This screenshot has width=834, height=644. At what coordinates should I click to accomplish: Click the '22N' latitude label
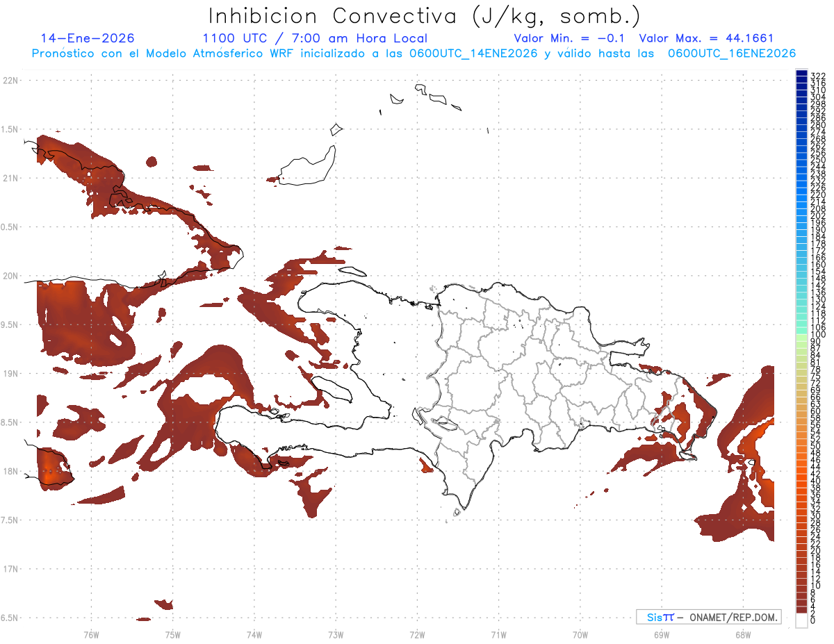pos(10,81)
